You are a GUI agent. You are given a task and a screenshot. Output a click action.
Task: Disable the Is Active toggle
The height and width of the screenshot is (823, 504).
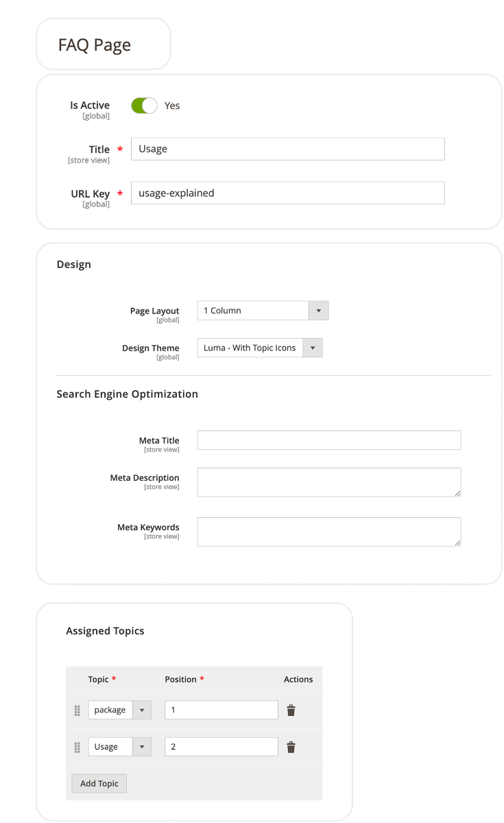click(143, 106)
